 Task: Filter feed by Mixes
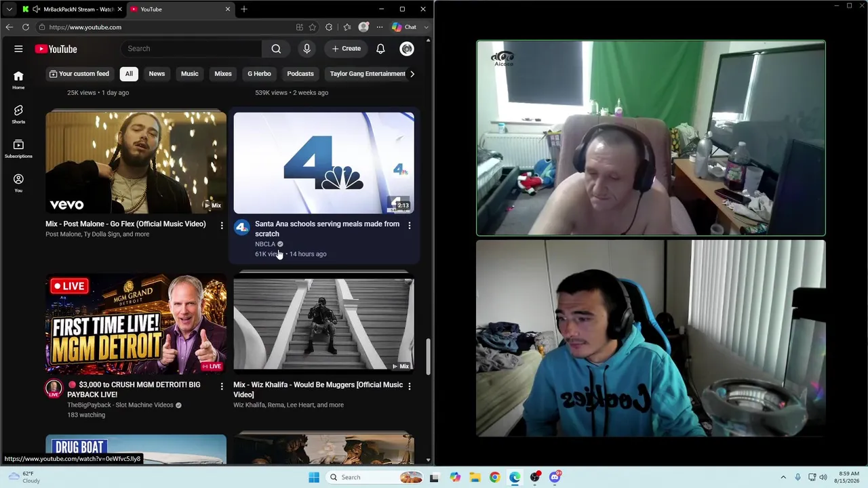(223, 74)
